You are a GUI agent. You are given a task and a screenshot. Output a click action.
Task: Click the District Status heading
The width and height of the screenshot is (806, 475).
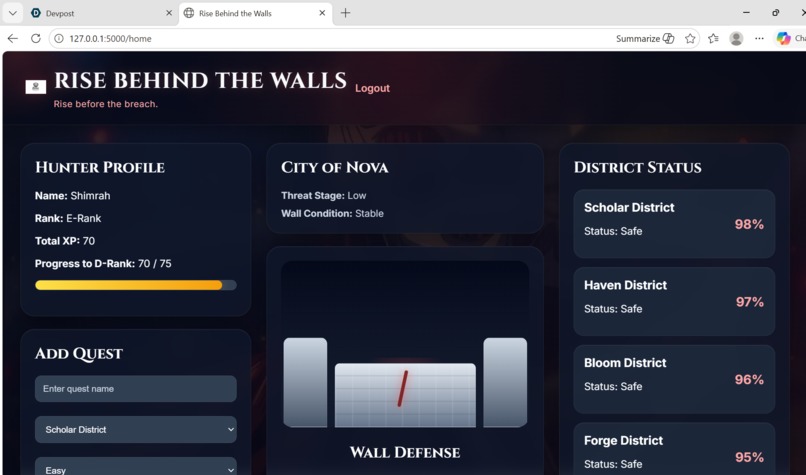coord(637,168)
